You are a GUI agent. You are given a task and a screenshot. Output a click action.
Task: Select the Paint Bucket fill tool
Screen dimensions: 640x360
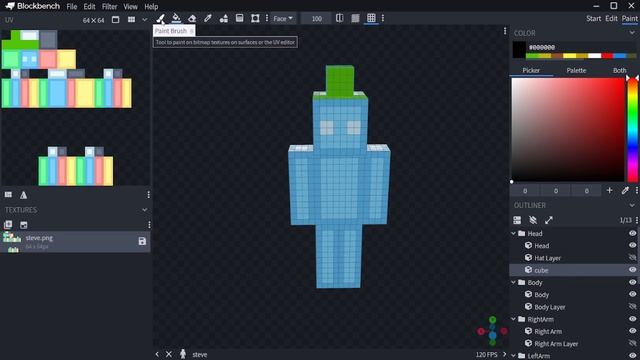click(176, 18)
